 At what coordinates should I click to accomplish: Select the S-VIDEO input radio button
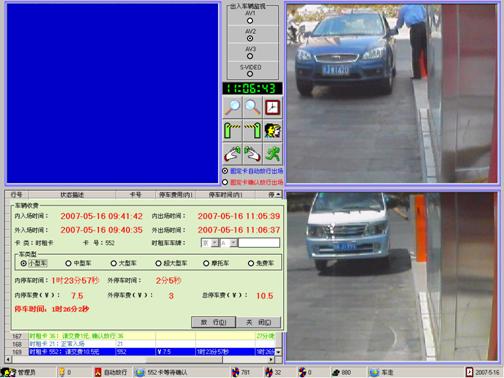[250, 74]
